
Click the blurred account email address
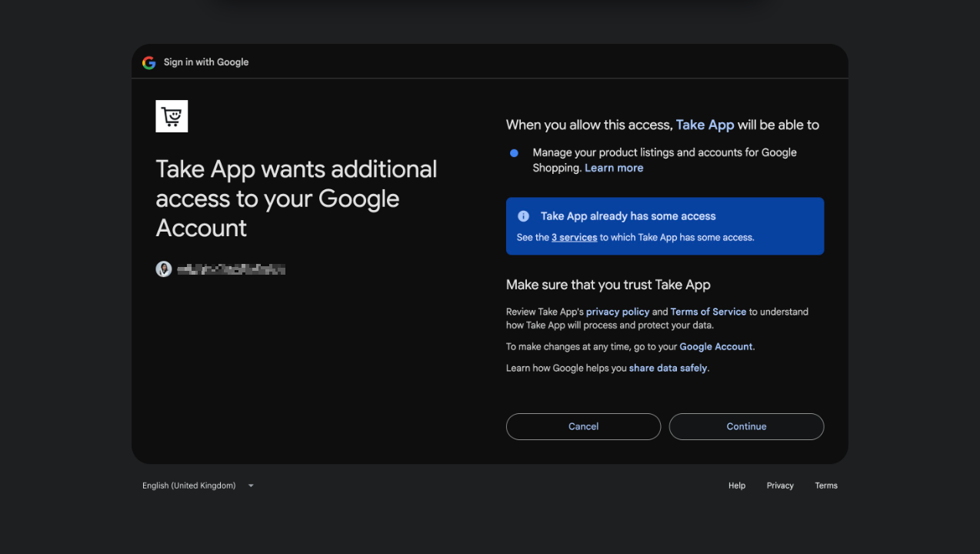(x=232, y=269)
